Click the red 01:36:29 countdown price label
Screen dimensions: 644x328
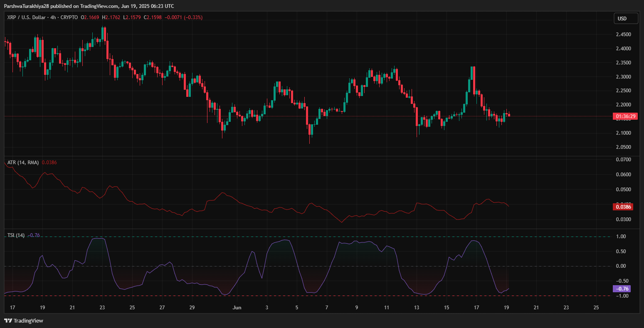coord(625,116)
